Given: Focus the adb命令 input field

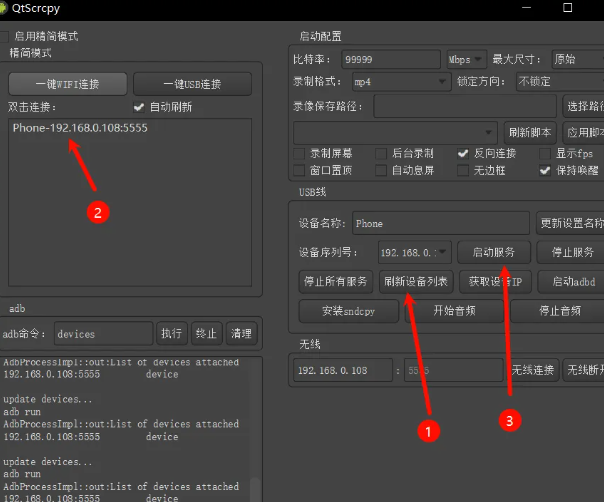Looking at the screenshot, I should [x=103, y=334].
